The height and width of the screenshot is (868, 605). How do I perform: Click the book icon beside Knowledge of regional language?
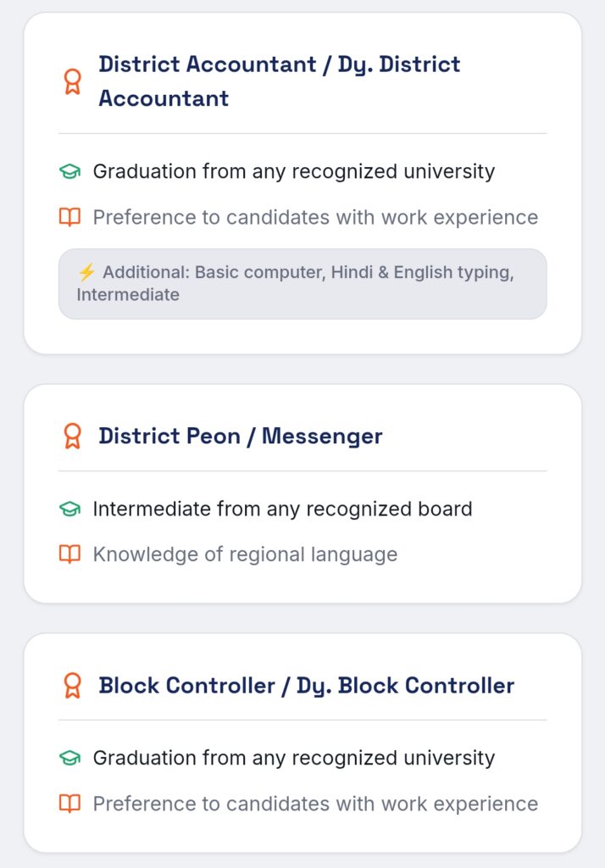(69, 554)
